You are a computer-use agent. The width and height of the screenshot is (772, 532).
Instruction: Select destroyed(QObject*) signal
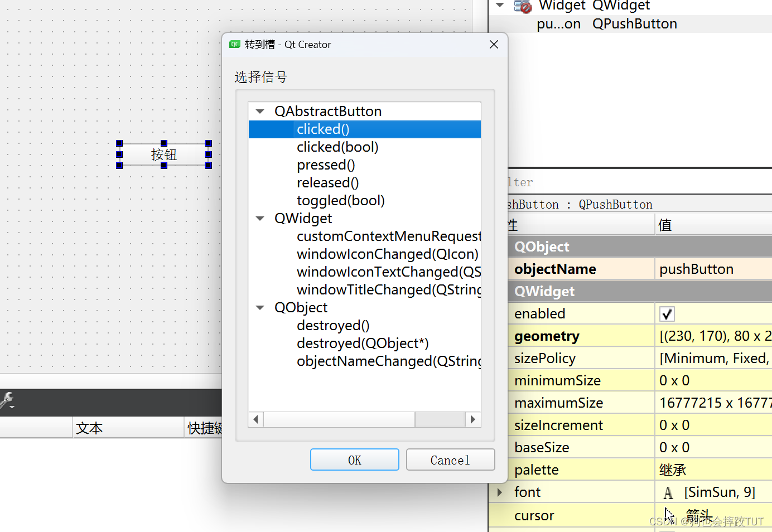coord(363,344)
